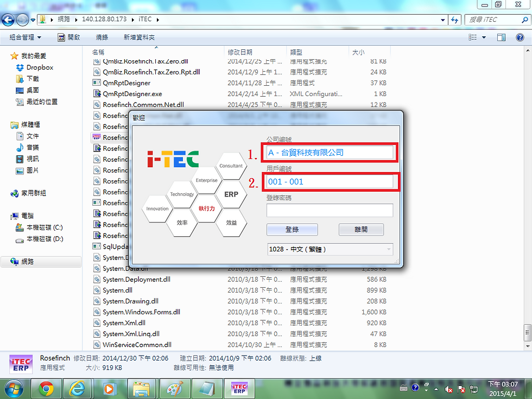Select System.dll file row

117,290
